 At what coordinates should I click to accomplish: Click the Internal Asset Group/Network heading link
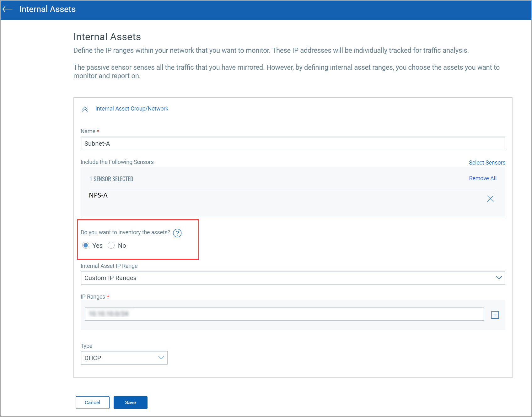click(132, 108)
